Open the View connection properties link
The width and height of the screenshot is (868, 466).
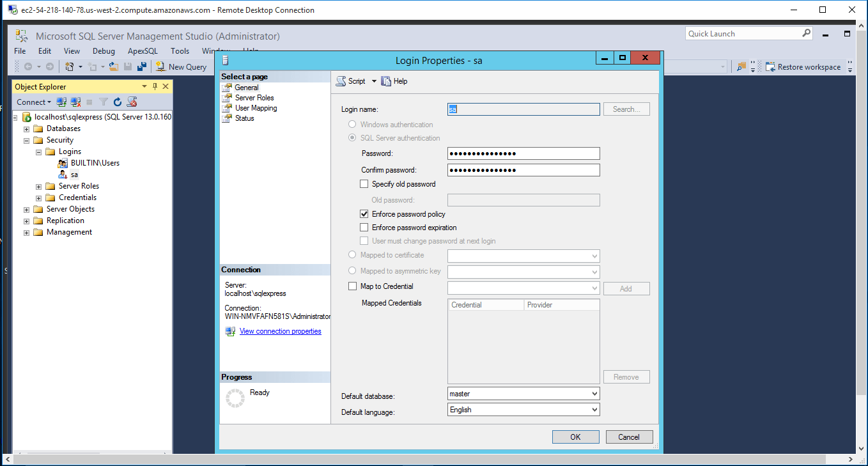[x=280, y=331]
